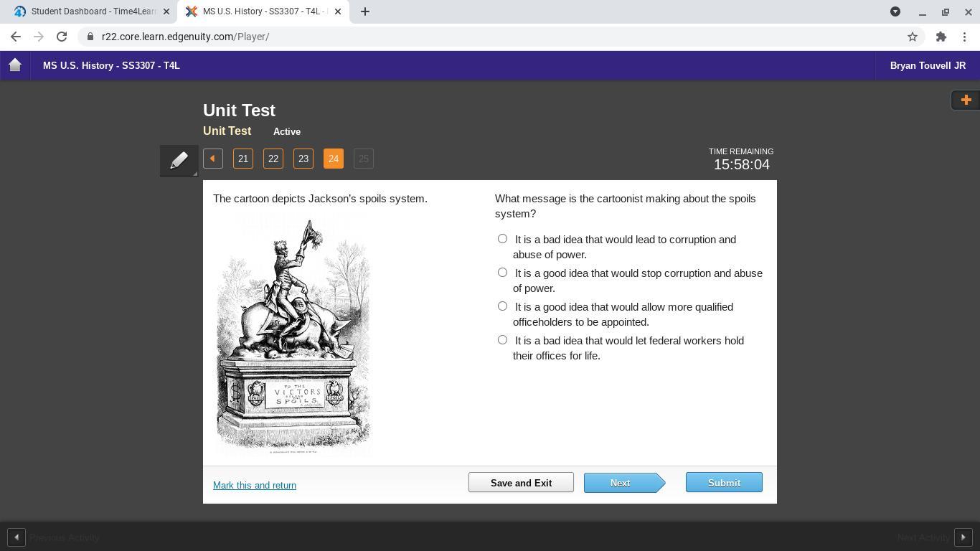This screenshot has width=980, height=551.
Task: Close the MS U.S. History tab
Action: (338, 11)
